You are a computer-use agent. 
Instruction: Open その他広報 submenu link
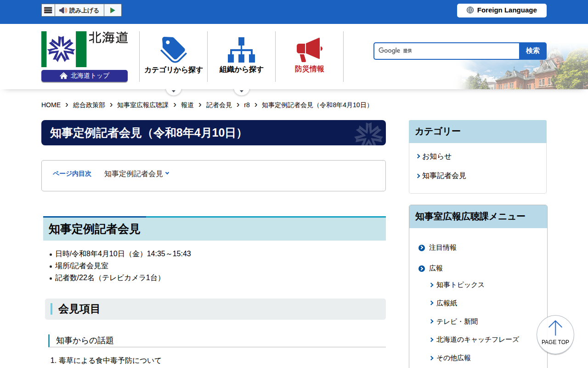[x=453, y=358]
